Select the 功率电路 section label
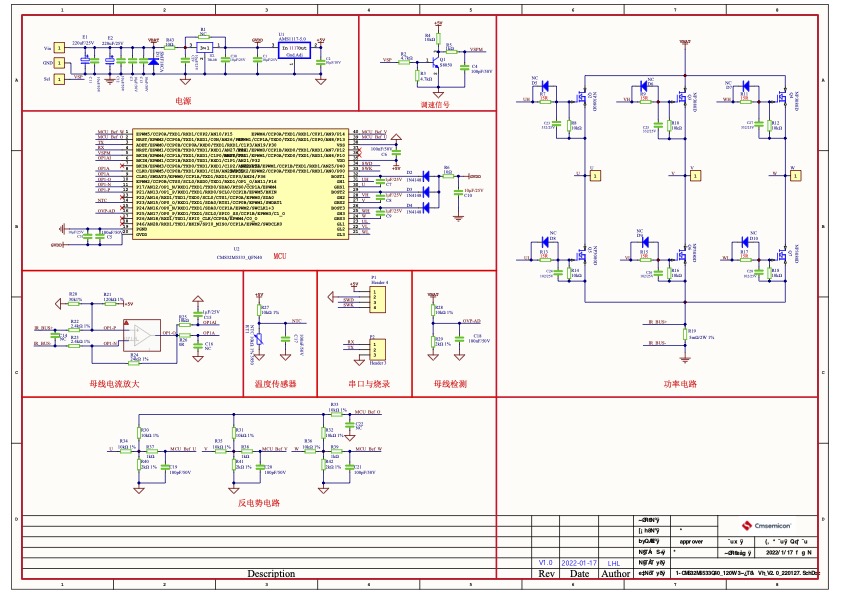The width and height of the screenshot is (842, 595). click(x=679, y=383)
